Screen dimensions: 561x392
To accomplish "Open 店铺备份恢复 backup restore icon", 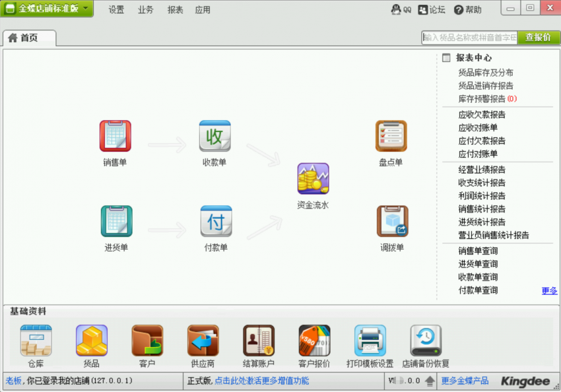I will click(x=426, y=341).
